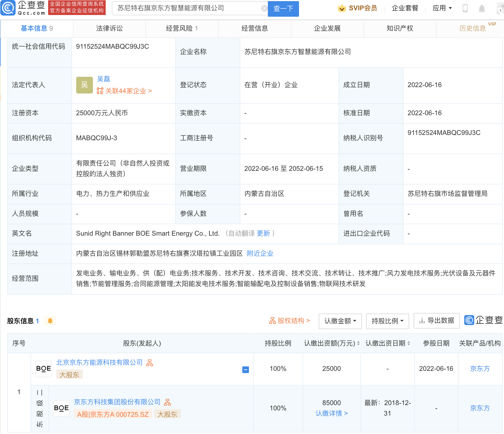Viewport: 504px width, 434px height.
Task: Select the 25000万元人民币 registered capital value
Action: click(x=102, y=113)
